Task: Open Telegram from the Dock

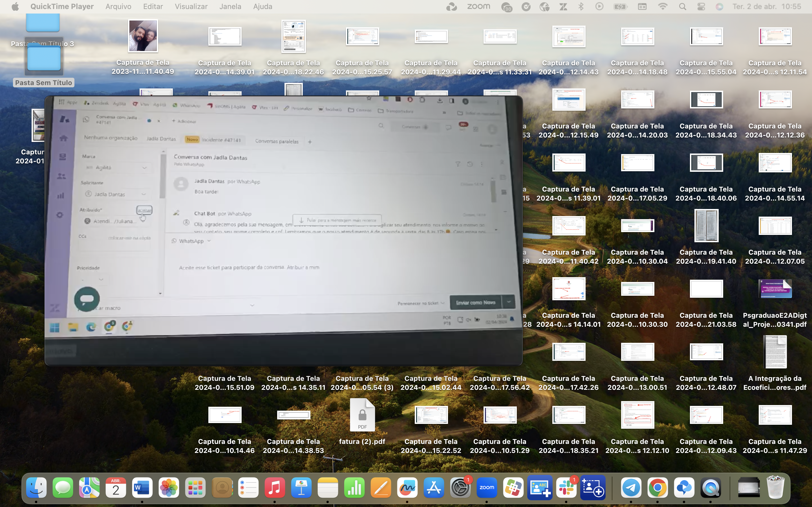Action: click(x=631, y=488)
